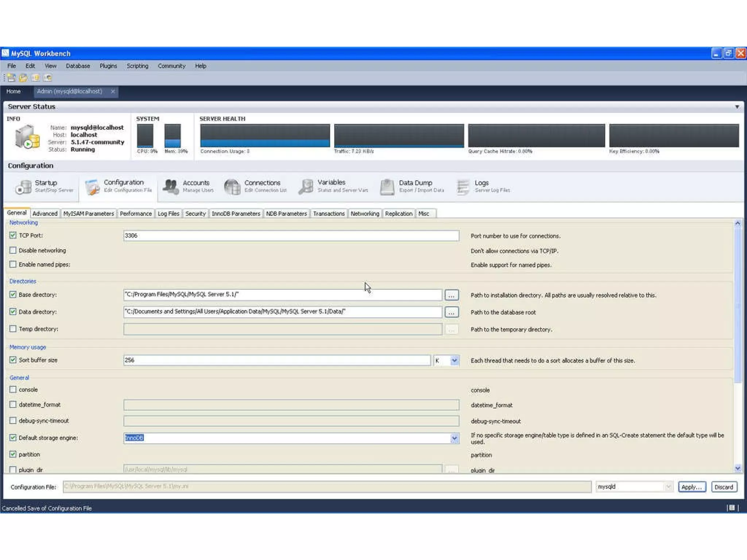Open the Database menu
Screen dimensions: 747x560
78,66
